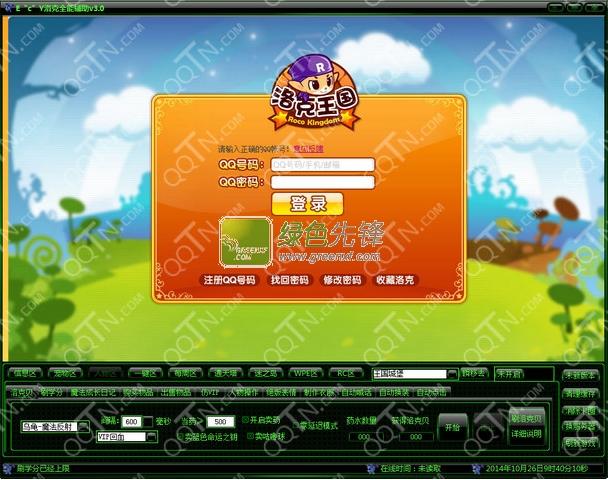Click the 找回密码 button
The width and height of the screenshot is (608, 480).
[290, 280]
